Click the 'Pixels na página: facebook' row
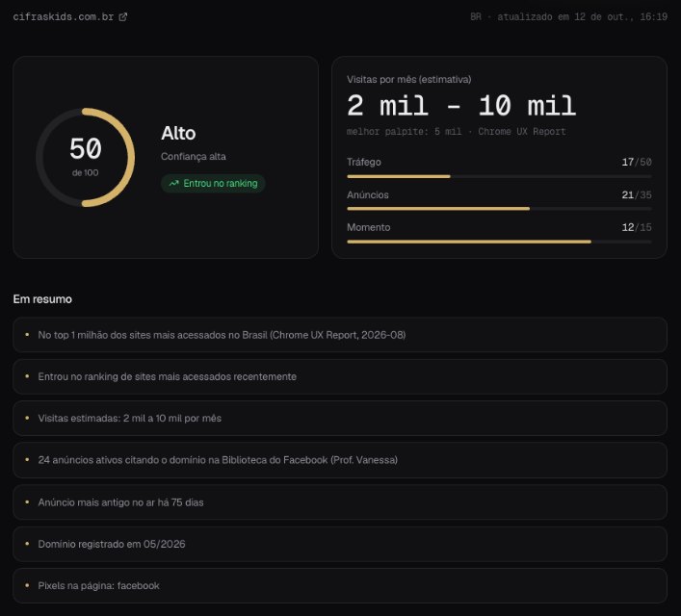 (340, 585)
